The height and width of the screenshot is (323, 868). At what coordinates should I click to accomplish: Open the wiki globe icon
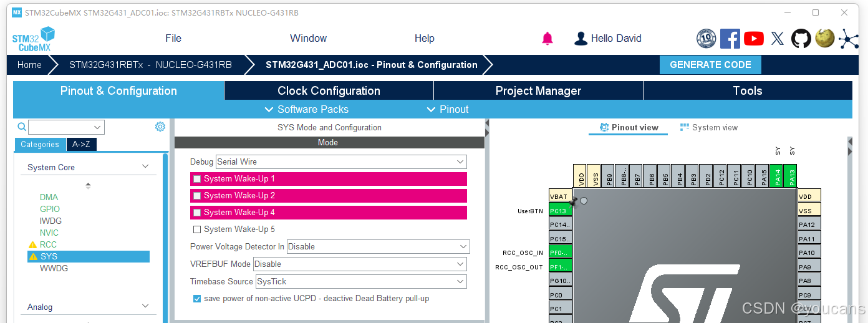coord(825,39)
